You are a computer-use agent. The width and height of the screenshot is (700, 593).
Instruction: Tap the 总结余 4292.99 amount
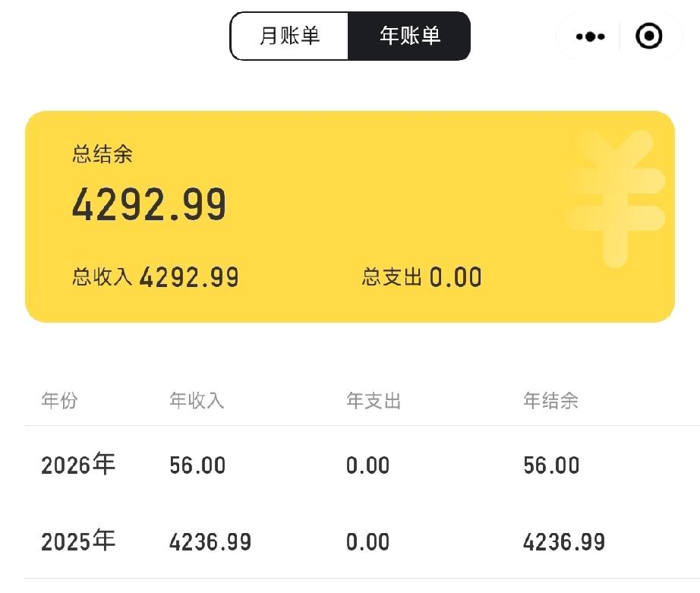pos(149,204)
